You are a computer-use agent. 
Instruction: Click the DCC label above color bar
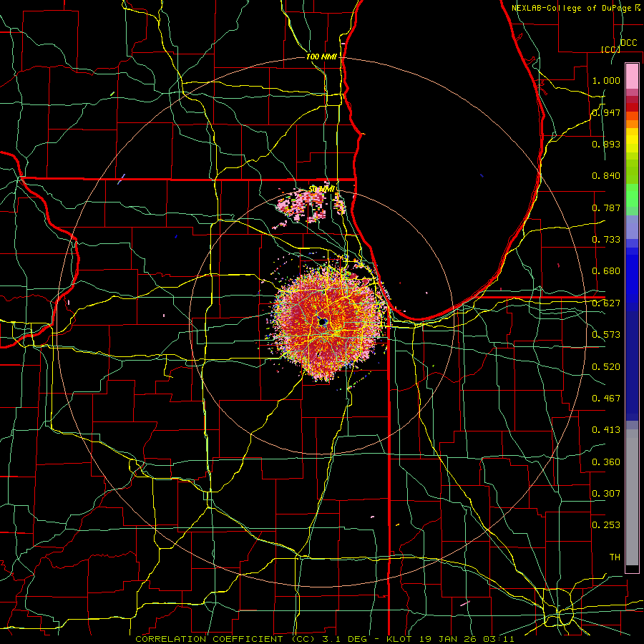coord(628,43)
